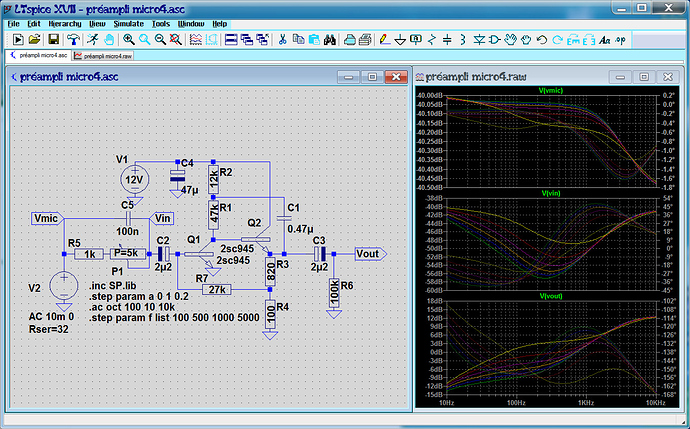Viewport: 690px width, 429px height.
Task: Click the Zoom to Fit crossed magnifier icon
Action: coord(176,40)
